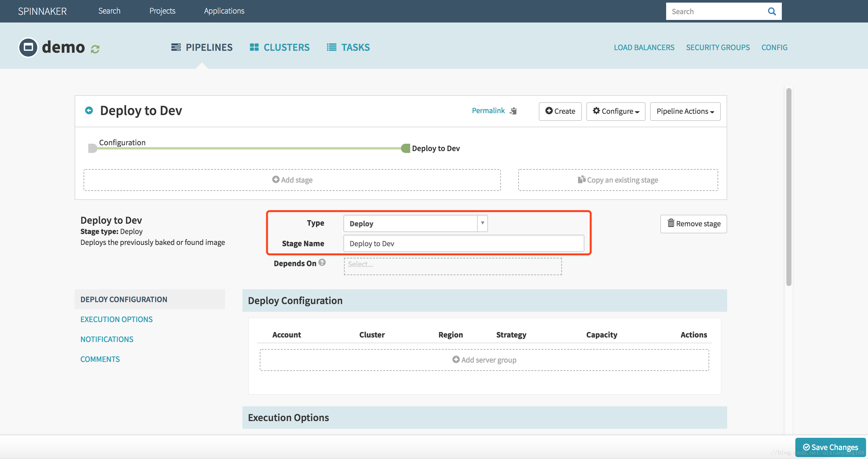Jump to EXECUTION OPTIONS section
Image resolution: width=868 pixels, height=459 pixels.
(116, 319)
